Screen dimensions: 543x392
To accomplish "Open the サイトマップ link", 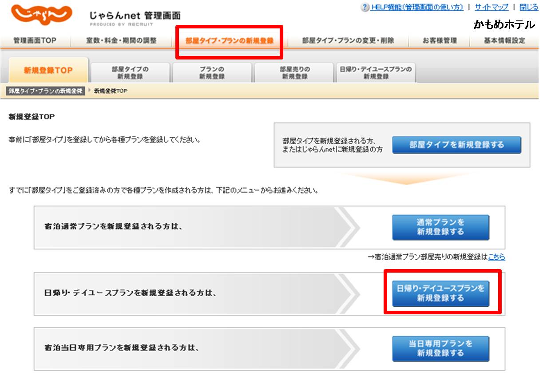I will (491, 7).
